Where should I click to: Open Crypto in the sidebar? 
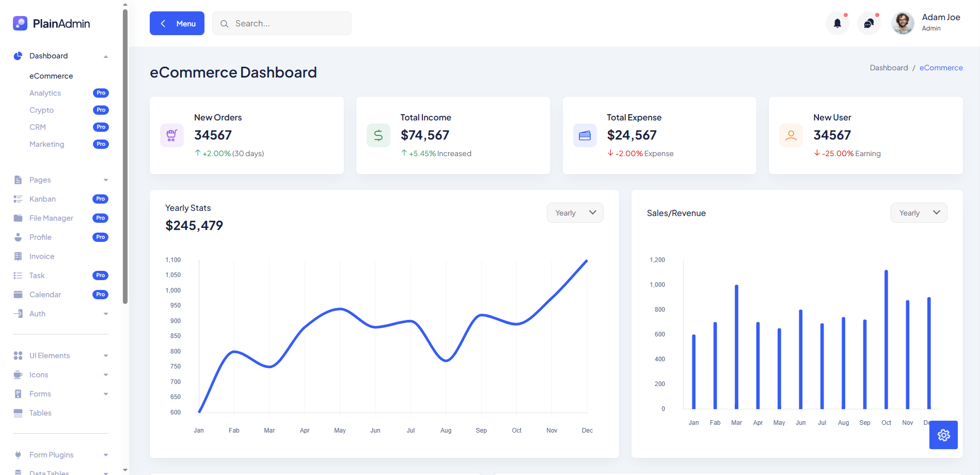click(41, 110)
